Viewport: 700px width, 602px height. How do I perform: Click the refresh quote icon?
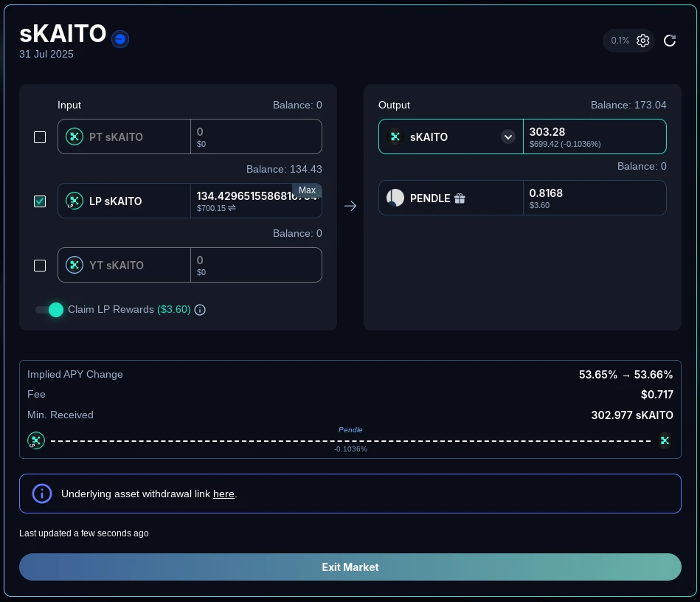[x=669, y=41]
